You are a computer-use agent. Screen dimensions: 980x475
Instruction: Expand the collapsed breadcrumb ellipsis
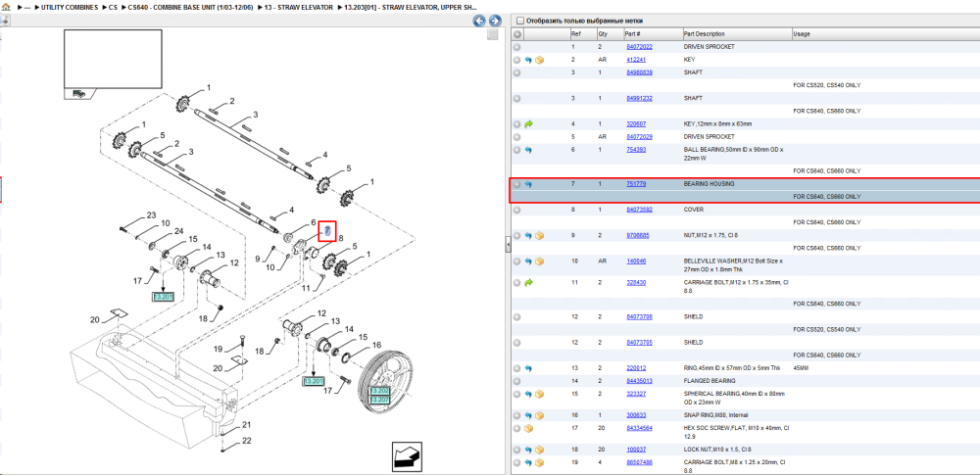tap(27, 7)
